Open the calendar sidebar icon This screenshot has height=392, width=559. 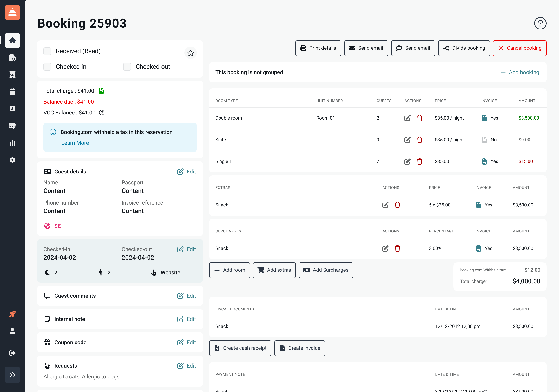click(x=12, y=92)
